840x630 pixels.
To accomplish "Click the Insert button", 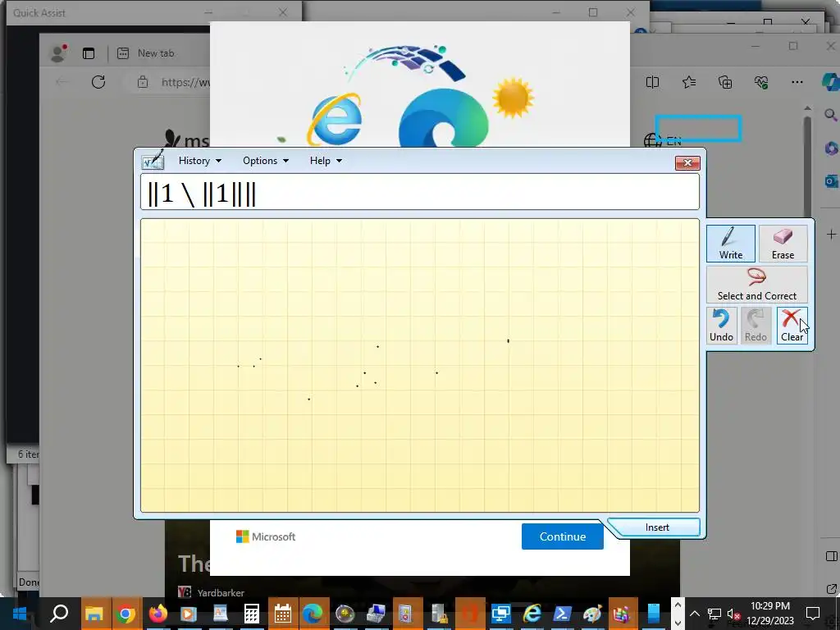I will click(x=657, y=527).
